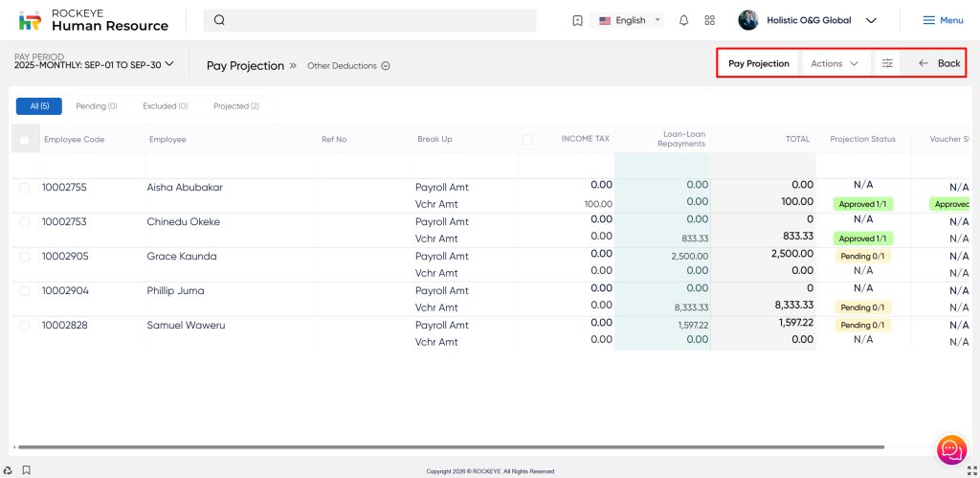Viewport: 980px width, 478px height.
Task: Click the recycle icon in footer
Action: pos(8,470)
